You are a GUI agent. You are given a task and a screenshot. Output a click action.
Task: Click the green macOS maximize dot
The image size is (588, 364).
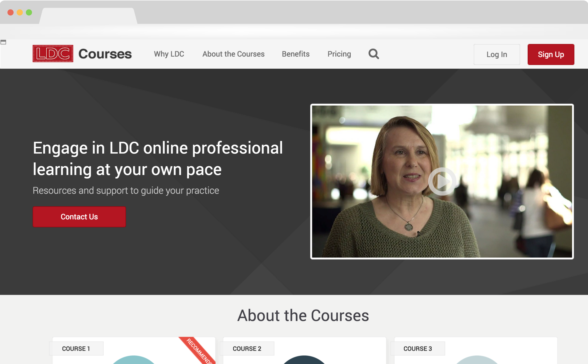coord(29,12)
